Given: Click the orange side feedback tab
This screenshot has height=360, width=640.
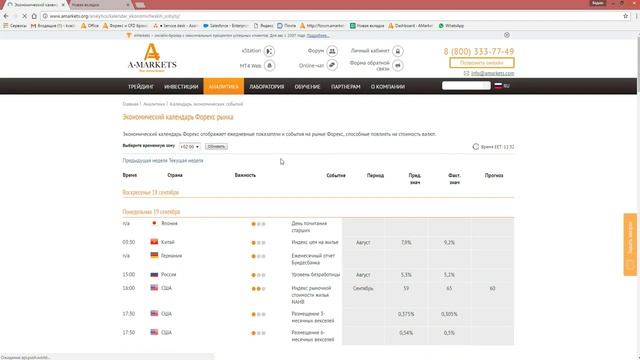Looking at the screenshot, I should pyautogui.click(x=630, y=244).
